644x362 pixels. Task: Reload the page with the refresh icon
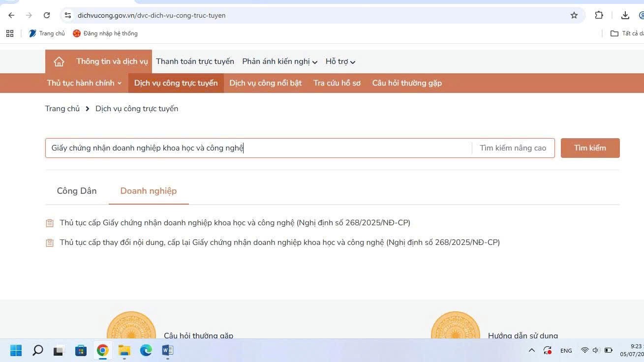(47, 15)
